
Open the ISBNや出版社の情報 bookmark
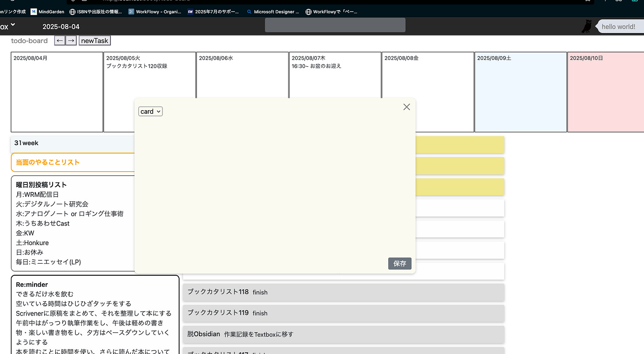(x=96, y=12)
